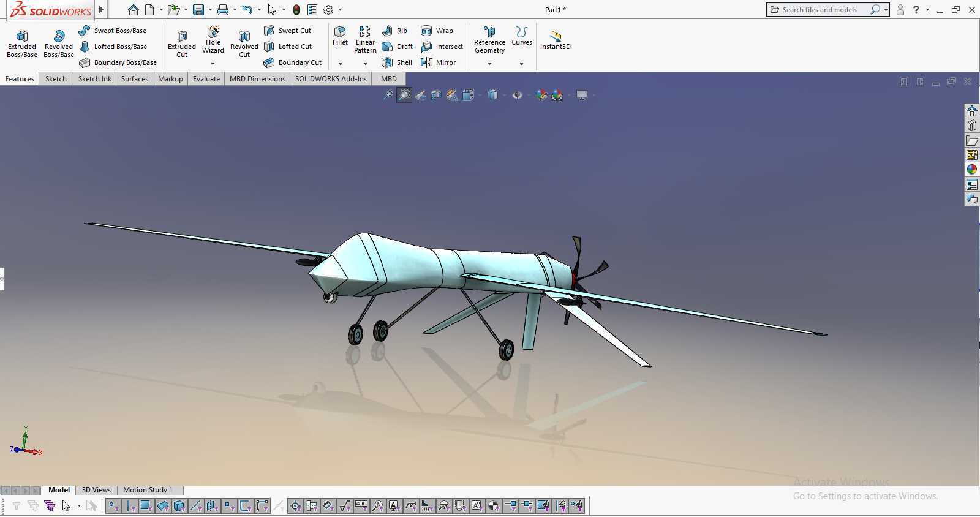
Task: Select the Extruded Boss/Base tool
Action: pos(22,43)
